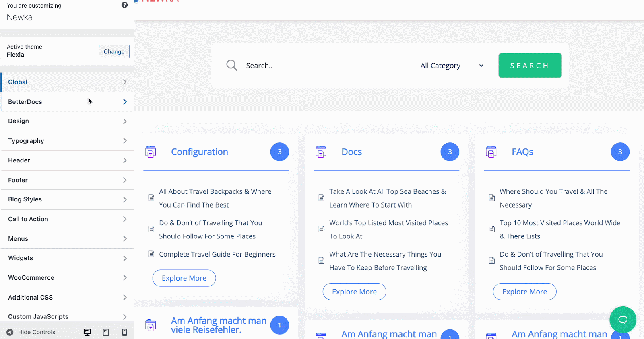Click Explore More under Docs
644x339 pixels.
tap(354, 292)
